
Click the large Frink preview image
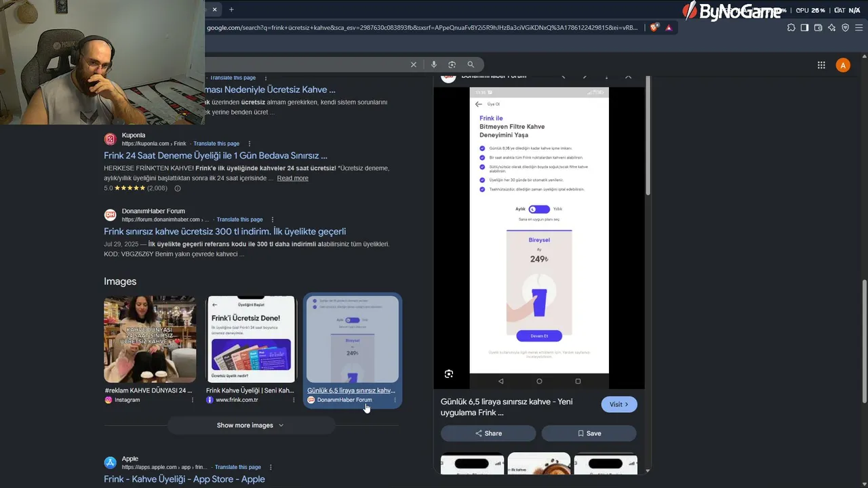pyautogui.click(x=539, y=239)
